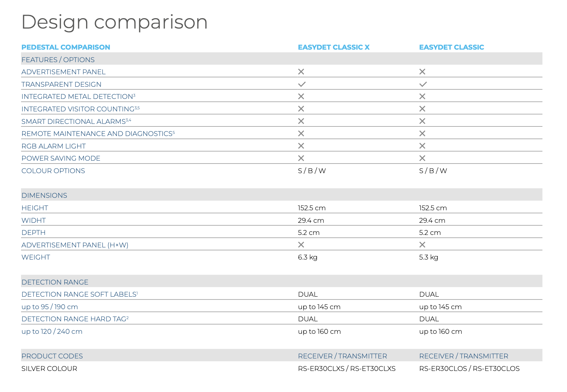Image resolution: width=567 pixels, height=392 pixels.
Task: Click the 'SILVER COLOUR' row label
Action: pyautogui.click(x=49, y=368)
